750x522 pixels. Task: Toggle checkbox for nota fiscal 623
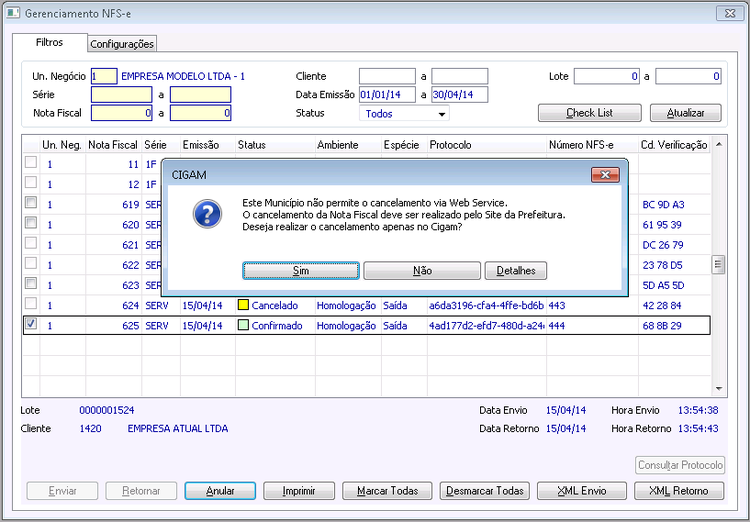pos(31,283)
